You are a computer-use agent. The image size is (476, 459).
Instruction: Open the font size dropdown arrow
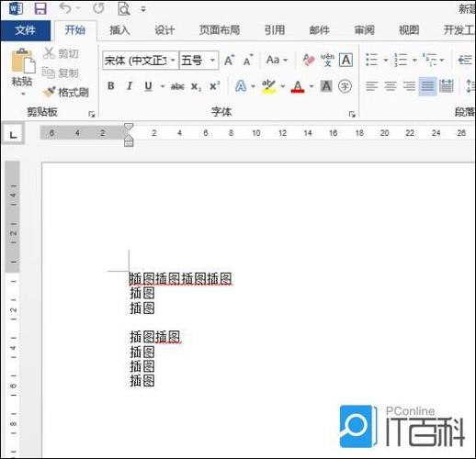coord(212,61)
